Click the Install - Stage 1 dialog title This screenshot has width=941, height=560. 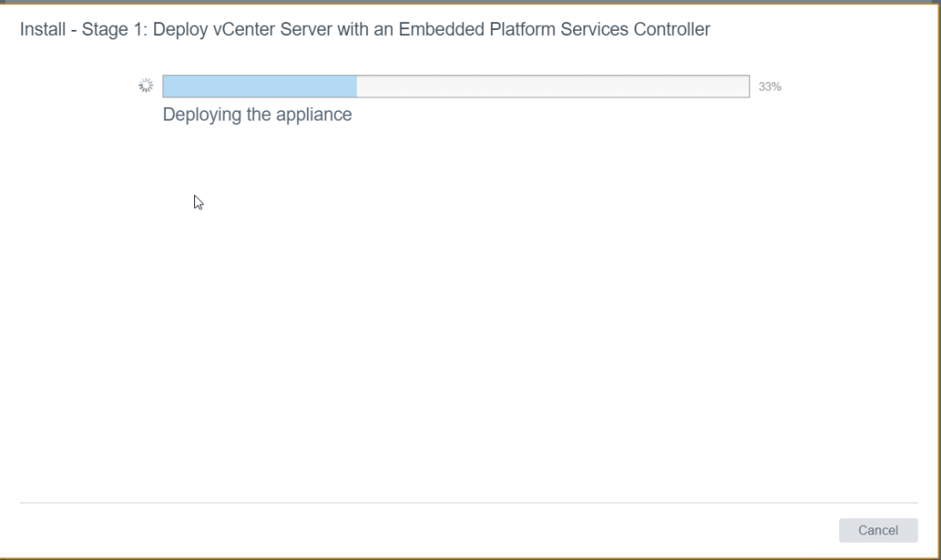(x=364, y=30)
